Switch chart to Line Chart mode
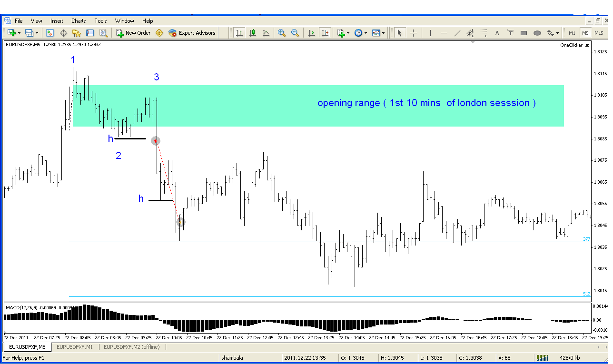 pos(266,33)
